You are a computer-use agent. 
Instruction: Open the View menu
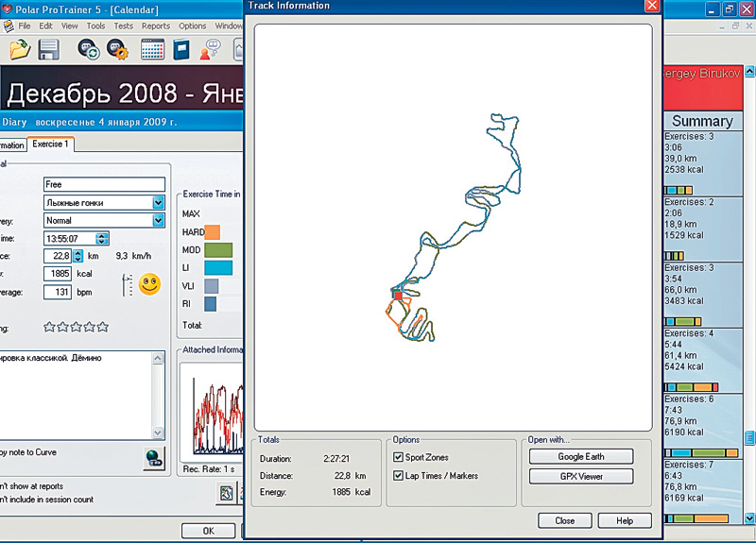[69, 26]
